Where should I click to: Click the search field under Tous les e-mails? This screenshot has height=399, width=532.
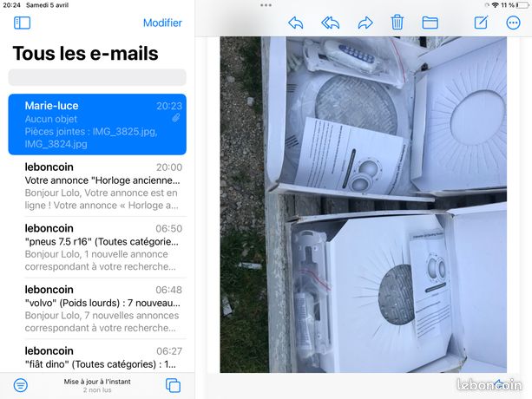pos(97,77)
